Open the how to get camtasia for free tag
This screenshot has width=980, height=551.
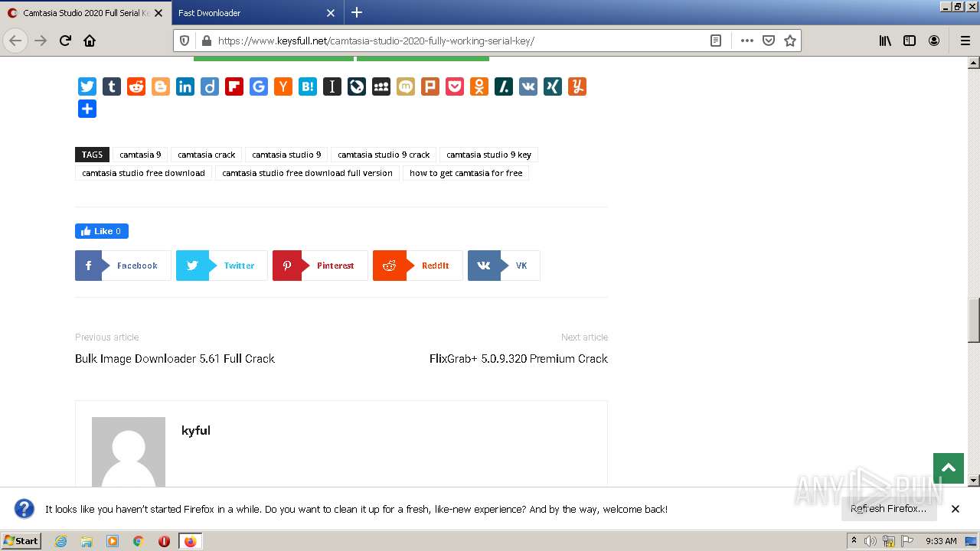[x=465, y=173]
